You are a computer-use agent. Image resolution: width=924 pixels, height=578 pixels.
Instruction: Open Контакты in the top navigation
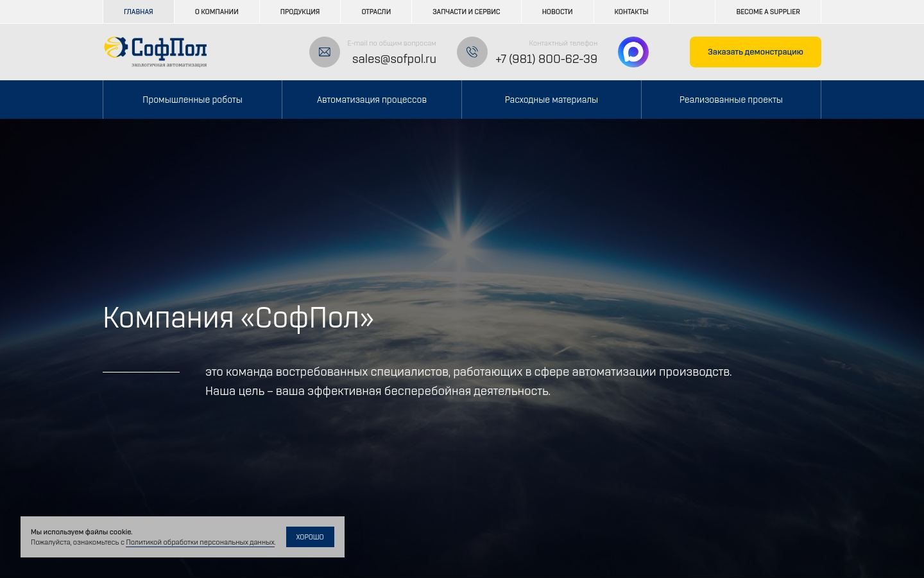point(631,12)
